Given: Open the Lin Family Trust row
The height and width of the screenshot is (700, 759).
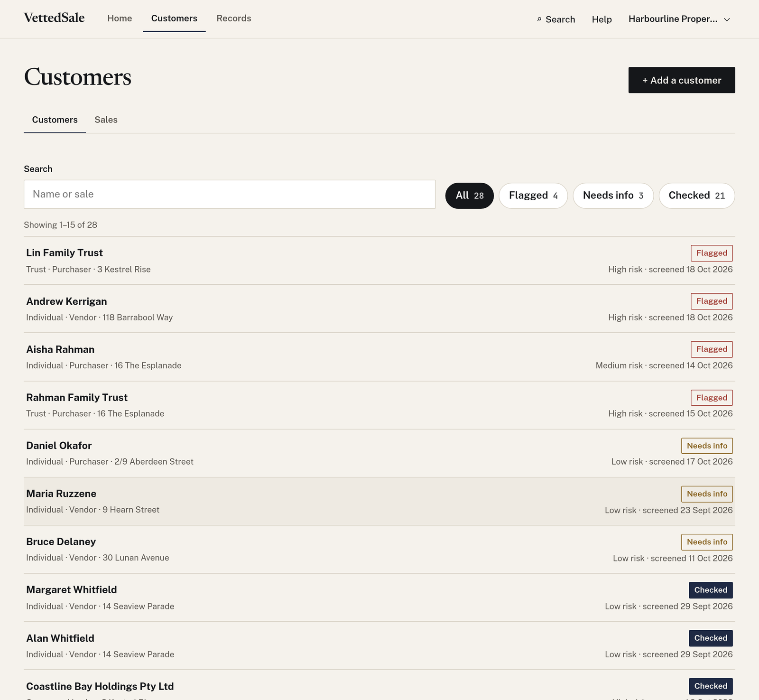Looking at the screenshot, I should coord(379,261).
